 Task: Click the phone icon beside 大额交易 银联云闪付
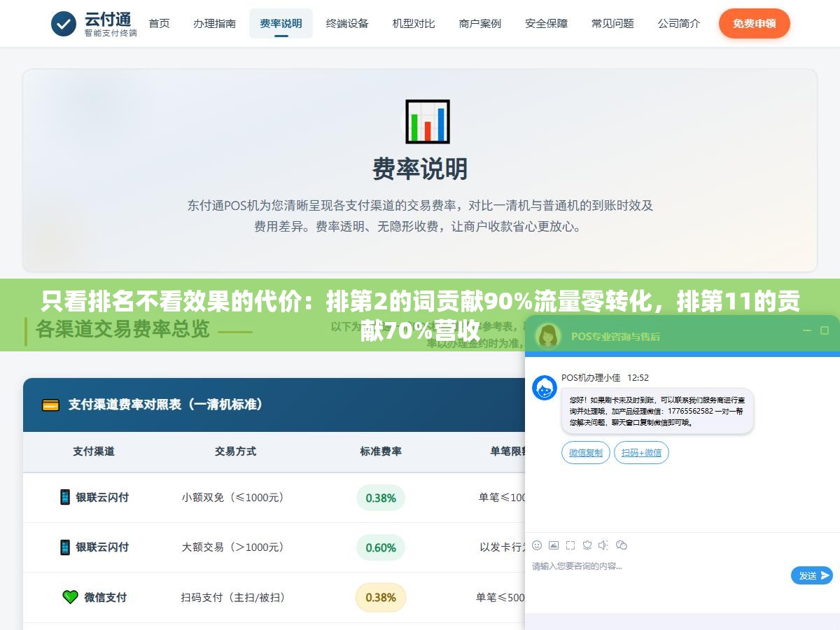[64, 547]
